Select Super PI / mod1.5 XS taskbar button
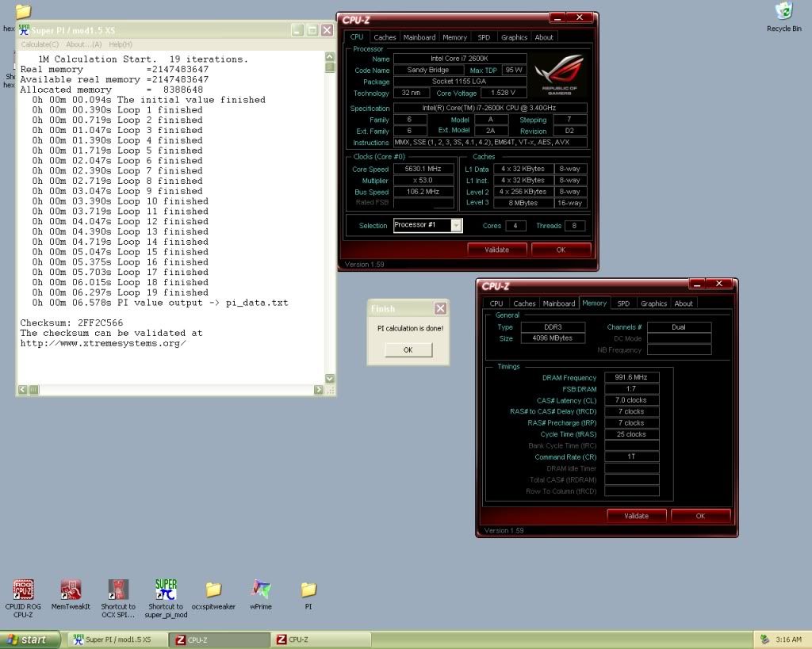 (116, 639)
